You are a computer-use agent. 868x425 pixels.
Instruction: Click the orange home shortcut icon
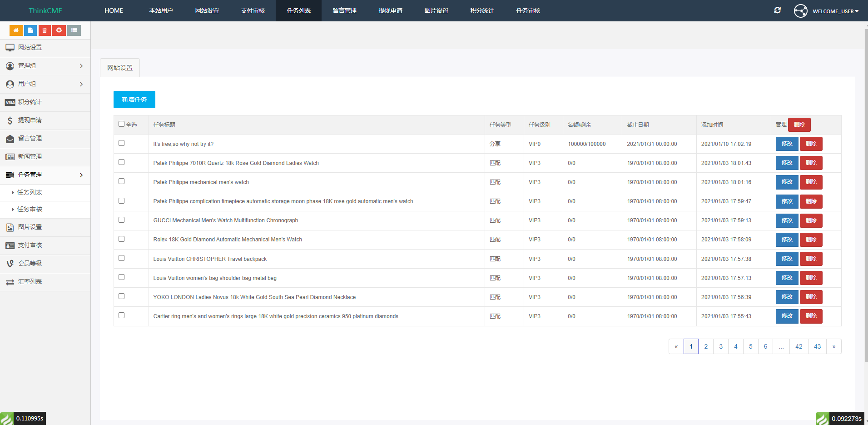[16, 30]
